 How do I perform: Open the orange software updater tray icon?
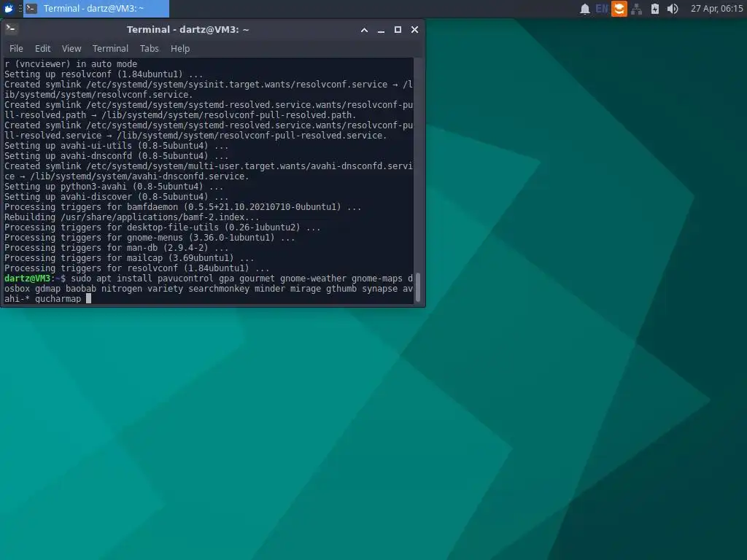coord(619,9)
